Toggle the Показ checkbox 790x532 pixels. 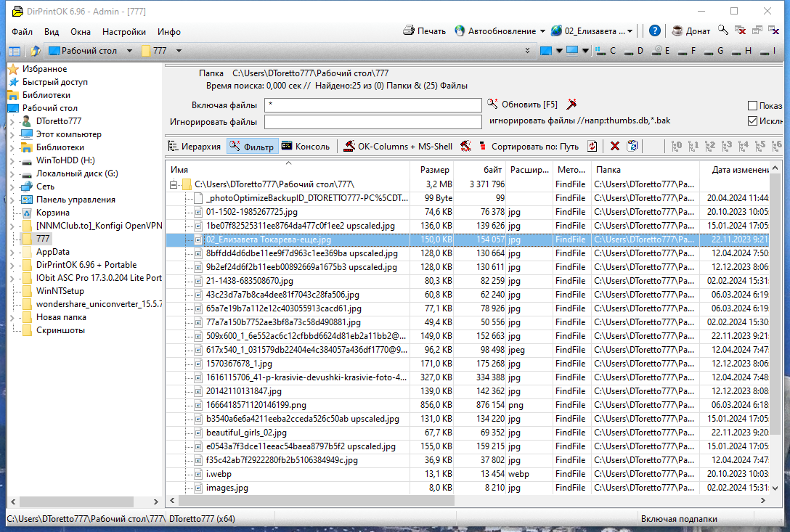[x=753, y=105]
